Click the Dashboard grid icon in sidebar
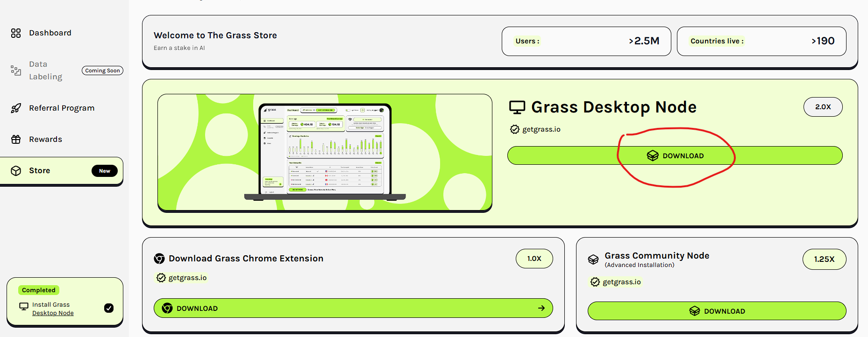 point(16,33)
